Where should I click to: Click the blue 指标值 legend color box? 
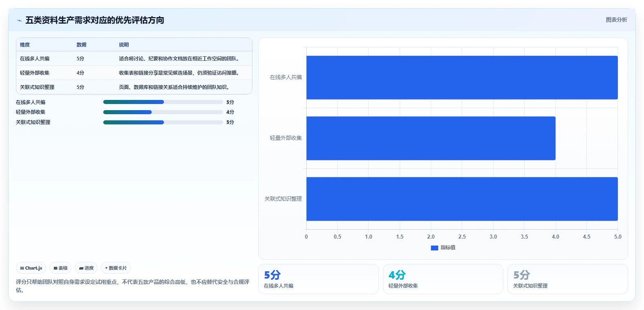(434, 248)
